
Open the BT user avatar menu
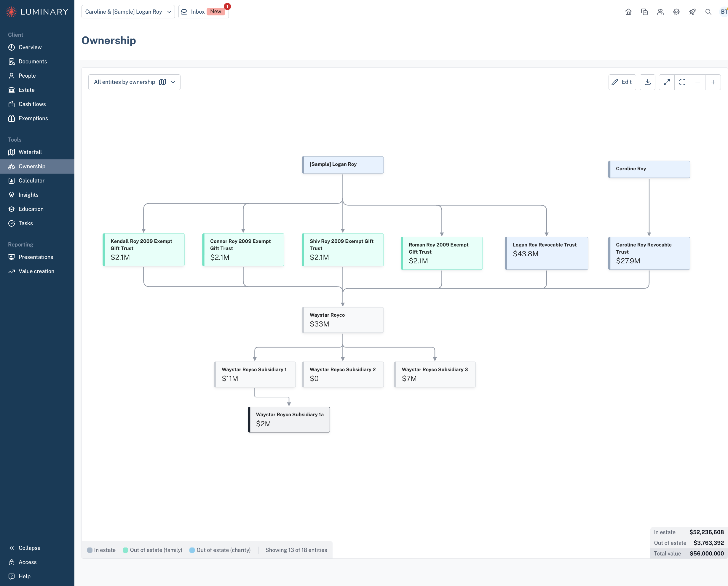724,12
